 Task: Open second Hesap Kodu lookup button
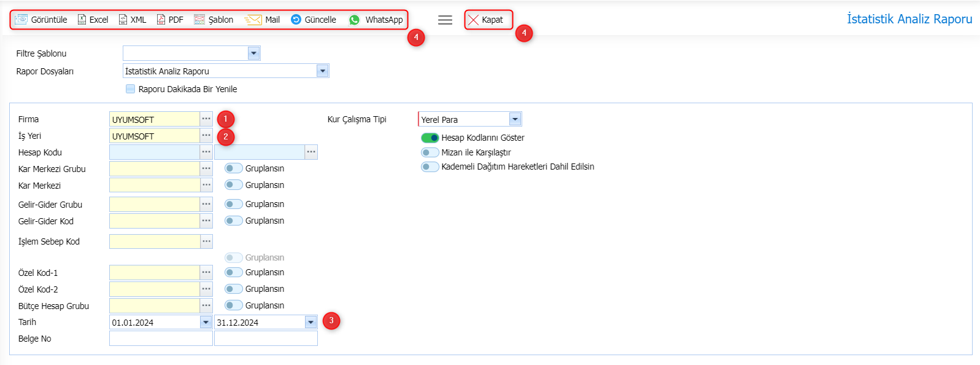click(x=311, y=152)
